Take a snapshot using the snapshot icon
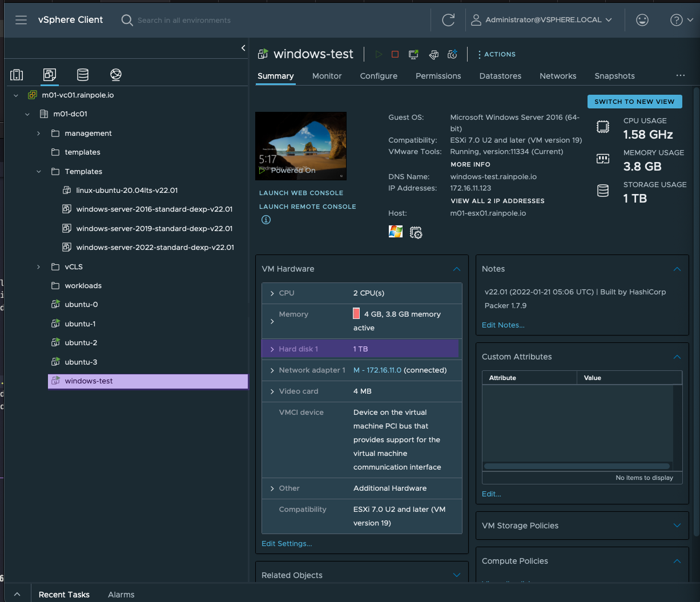Viewport: 700px width, 602px height. [x=452, y=54]
